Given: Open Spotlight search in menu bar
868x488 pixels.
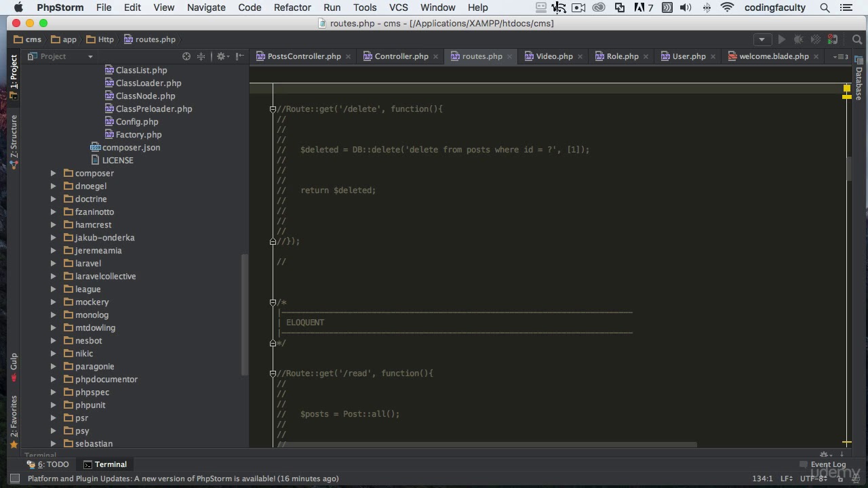Looking at the screenshot, I should tap(825, 7).
